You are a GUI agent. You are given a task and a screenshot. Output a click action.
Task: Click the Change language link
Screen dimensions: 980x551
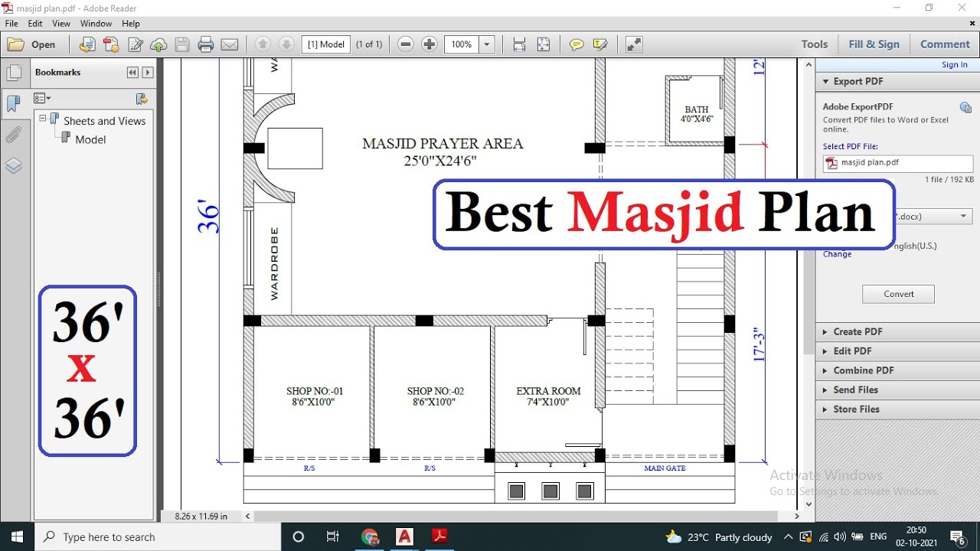click(837, 254)
